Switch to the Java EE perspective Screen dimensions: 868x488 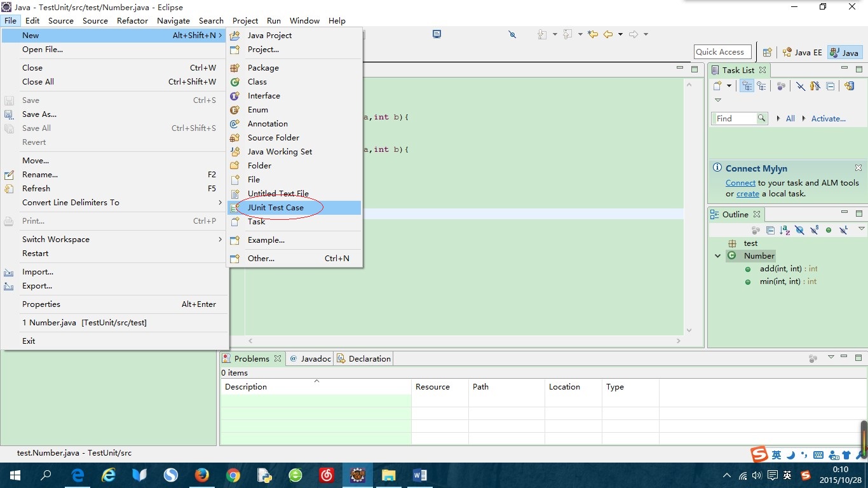[x=802, y=53]
